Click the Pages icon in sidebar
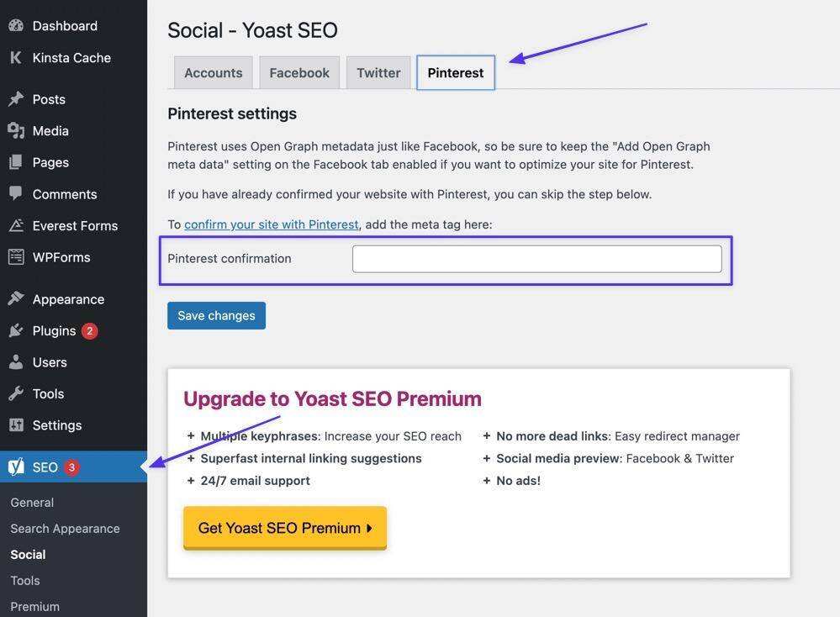Screen dimensions: 840x617 [x=15, y=162]
